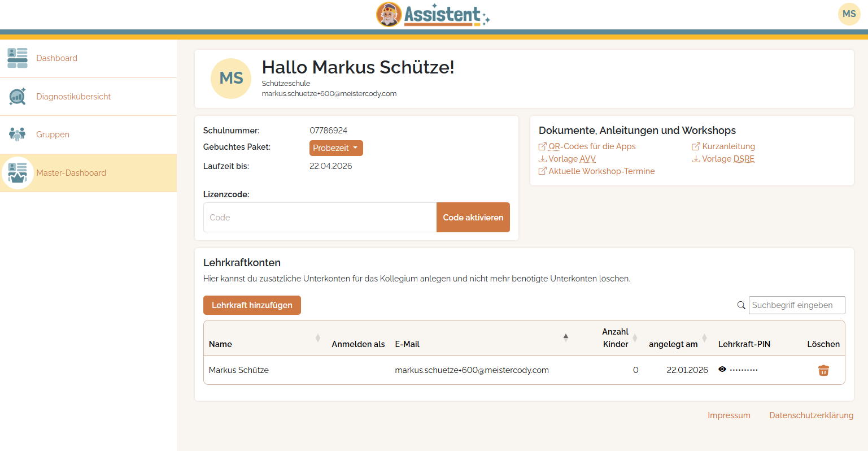Go to Diagnostikübersicht page
Image resolution: width=868 pixels, height=451 pixels.
point(73,97)
